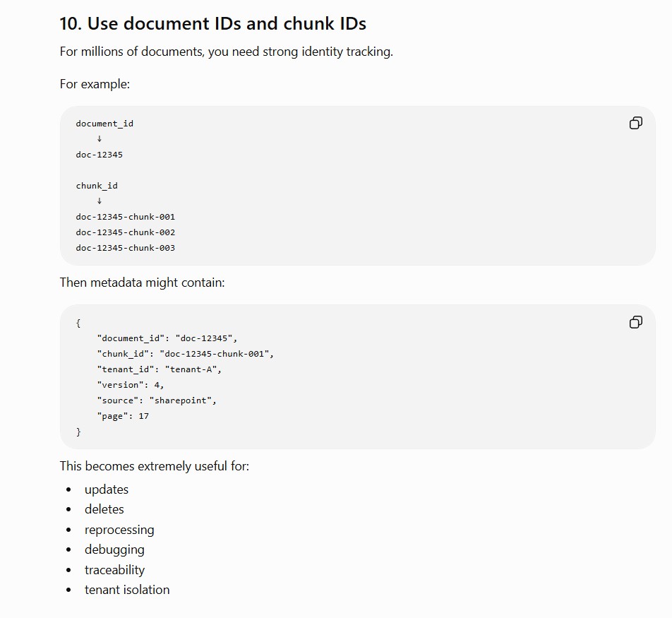This screenshot has height=618, width=672.
Task: Click the 'reprocessing' bullet item
Action: point(119,530)
